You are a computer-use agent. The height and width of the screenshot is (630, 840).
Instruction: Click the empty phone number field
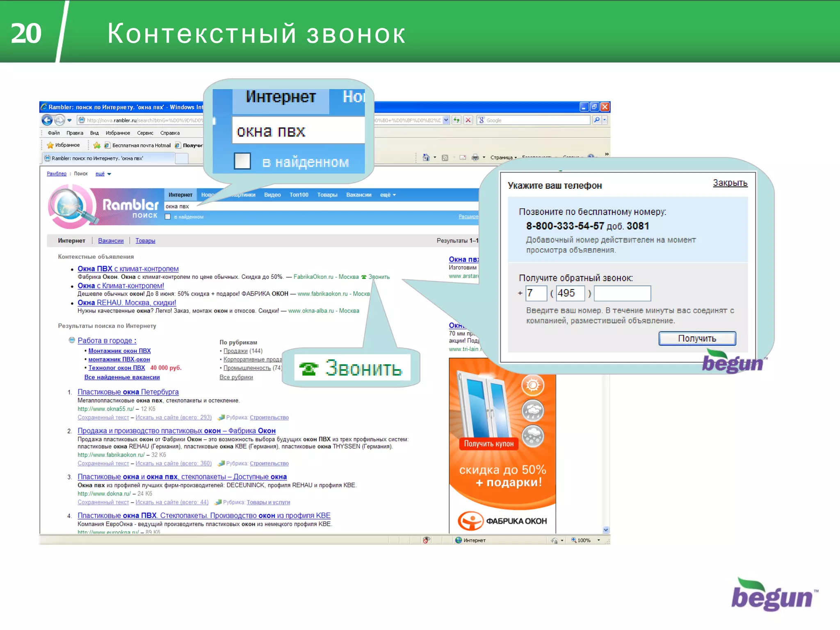click(x=622, y=293)
